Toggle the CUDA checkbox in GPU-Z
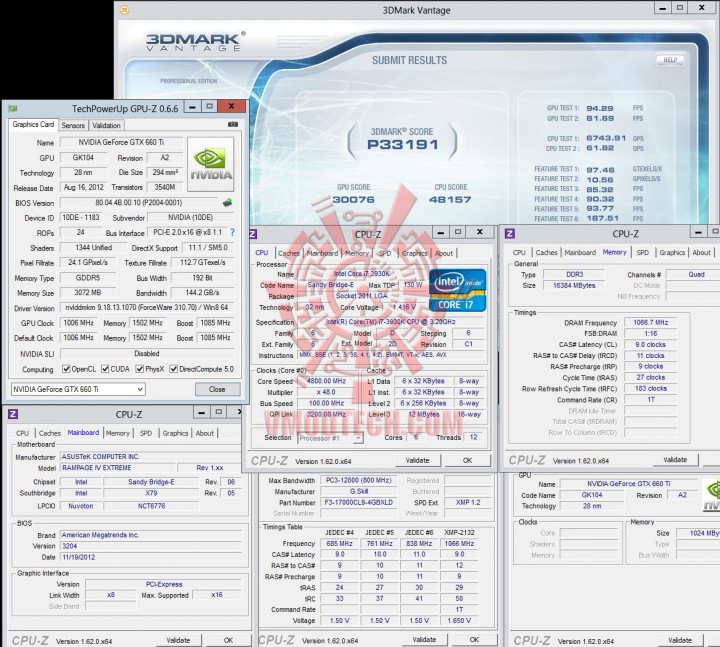 point(105,369)
